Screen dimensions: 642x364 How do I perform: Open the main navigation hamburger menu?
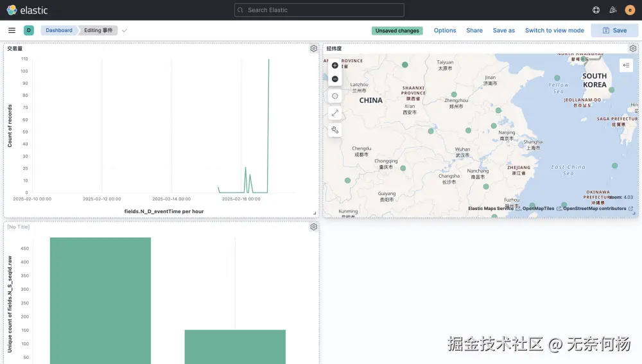[x=12, y=30]
